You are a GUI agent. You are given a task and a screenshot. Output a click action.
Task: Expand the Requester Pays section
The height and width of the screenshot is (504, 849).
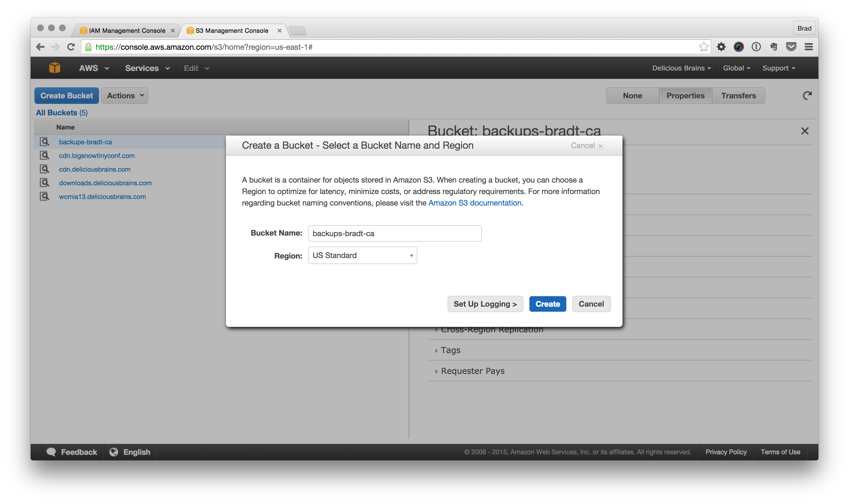point(472,371)
